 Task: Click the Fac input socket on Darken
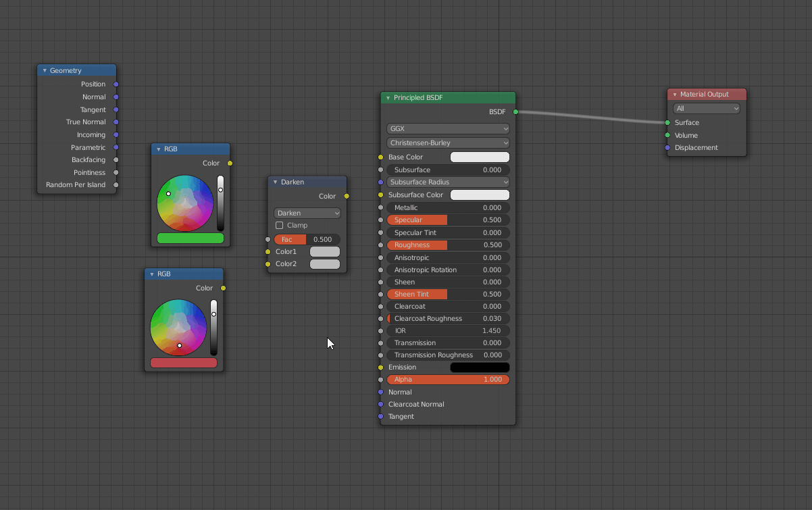point(268,239)
